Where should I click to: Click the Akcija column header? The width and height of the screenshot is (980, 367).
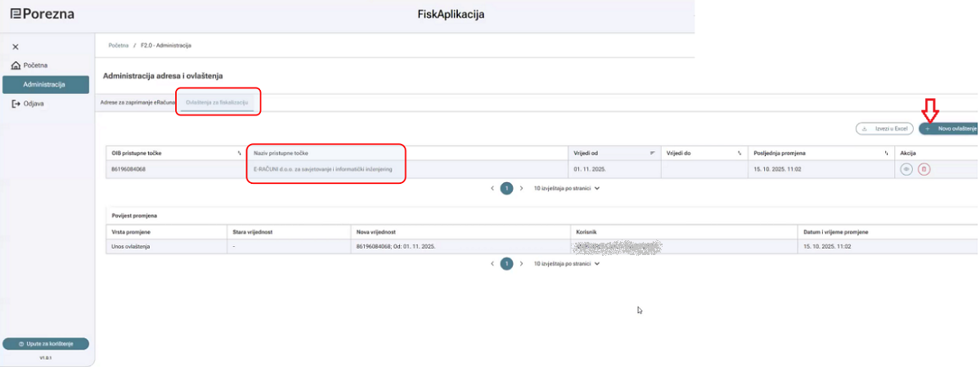pyautogui.click(x=937, y=153)
